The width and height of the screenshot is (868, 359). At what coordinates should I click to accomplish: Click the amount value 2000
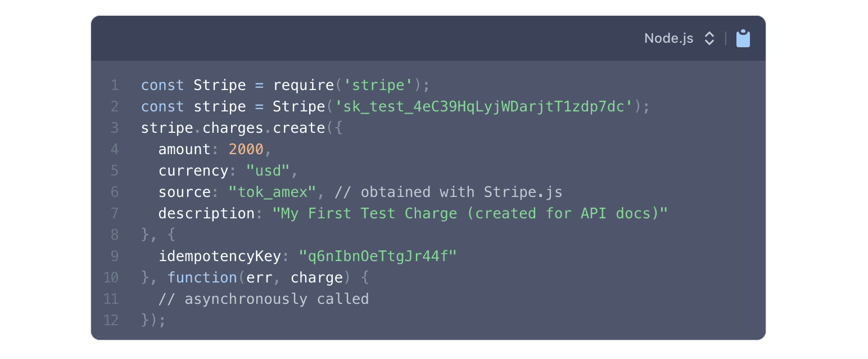pyautogui.click(x=246, y=150)
